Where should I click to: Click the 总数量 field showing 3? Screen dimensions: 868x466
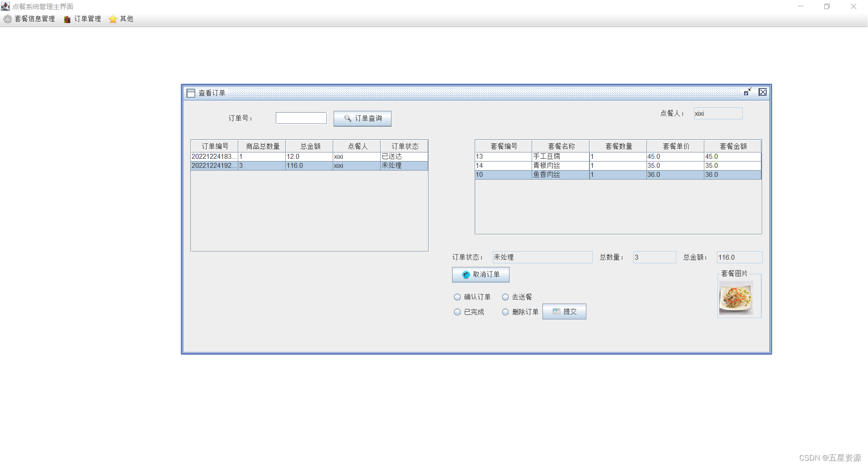pos(655,257)
